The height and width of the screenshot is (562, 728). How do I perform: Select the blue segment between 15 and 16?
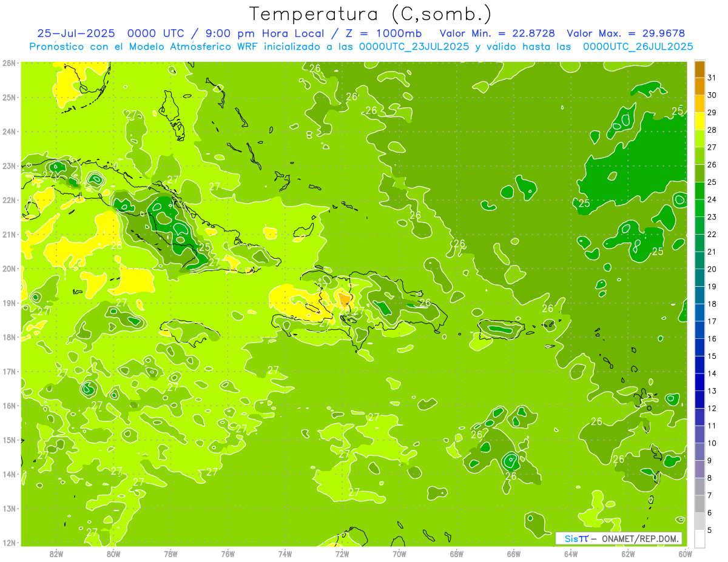(699, 347)
